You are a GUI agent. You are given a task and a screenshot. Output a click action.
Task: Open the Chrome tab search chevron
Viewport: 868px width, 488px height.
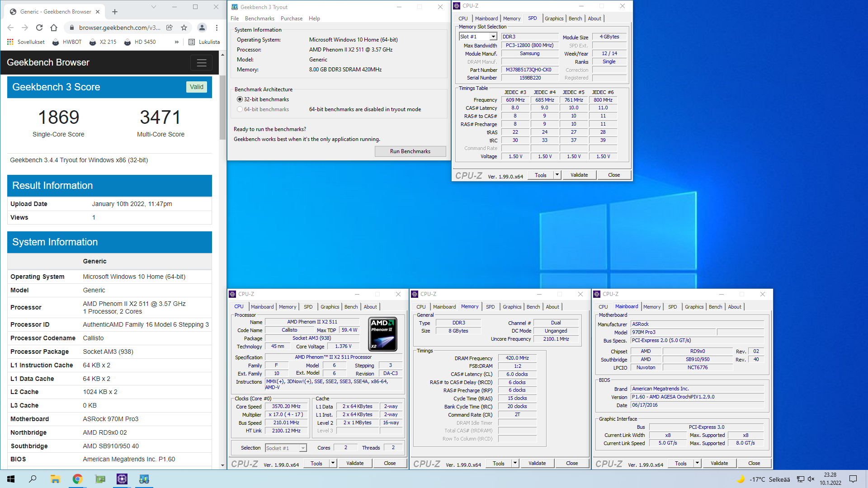pos(154,7)
